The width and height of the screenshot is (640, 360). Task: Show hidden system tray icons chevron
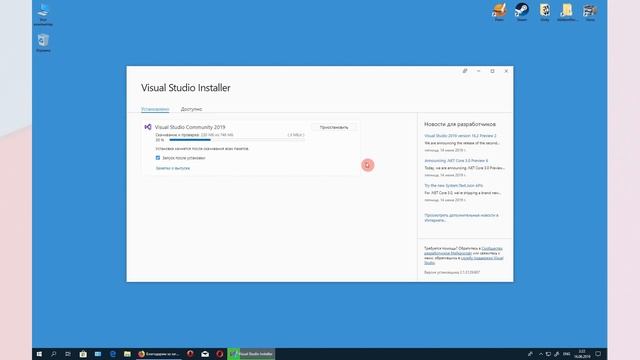click(x=541, y=354)
